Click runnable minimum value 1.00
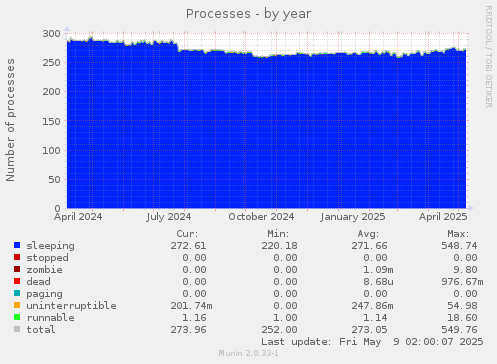 click(285, 318)
